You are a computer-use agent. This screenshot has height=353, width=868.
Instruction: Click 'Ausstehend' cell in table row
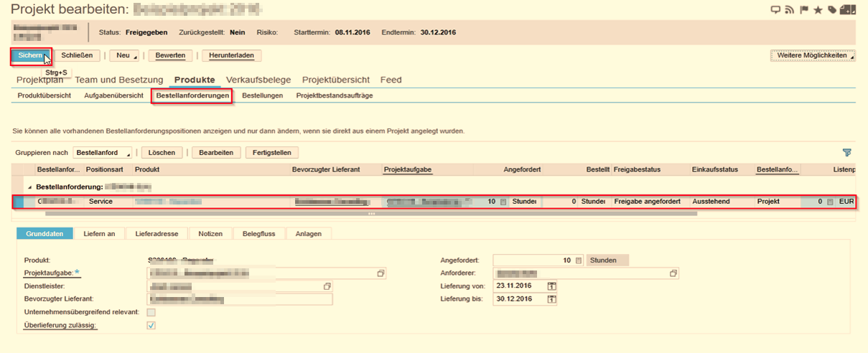coord(722,202)
